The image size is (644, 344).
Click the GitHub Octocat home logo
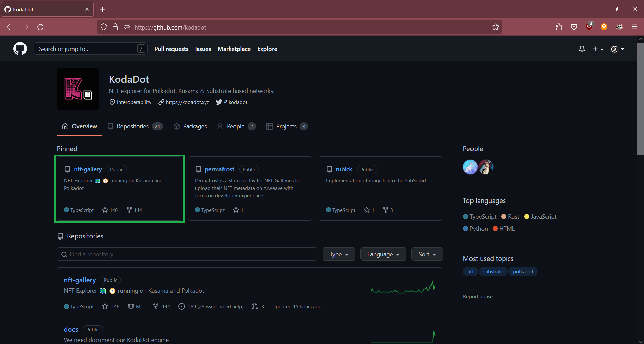click(x=20, y=49)
